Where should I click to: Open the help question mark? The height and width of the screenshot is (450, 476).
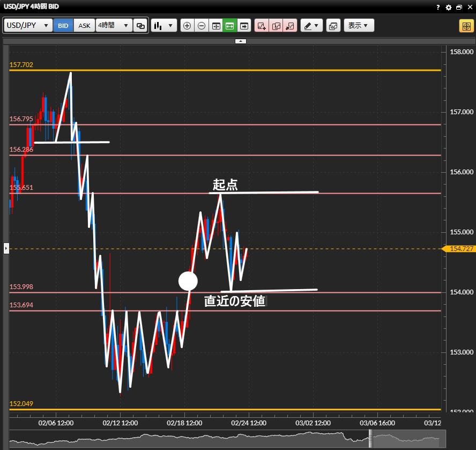(x=438, y=8)
